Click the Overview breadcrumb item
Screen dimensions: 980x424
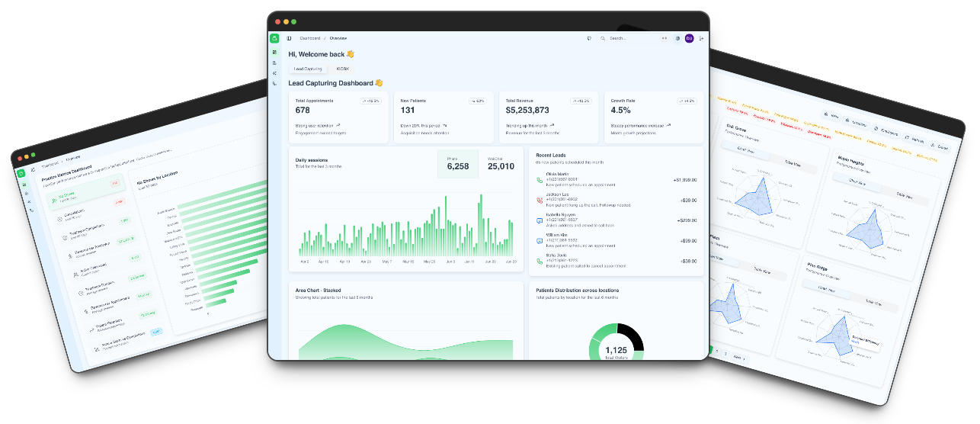click(x=338, y=38)
